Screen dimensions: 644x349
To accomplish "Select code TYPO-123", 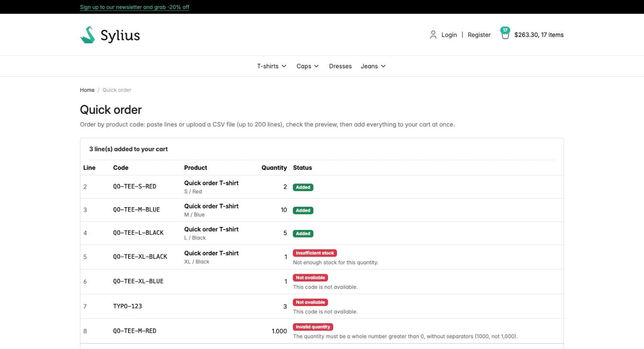I will pos(127,306).
